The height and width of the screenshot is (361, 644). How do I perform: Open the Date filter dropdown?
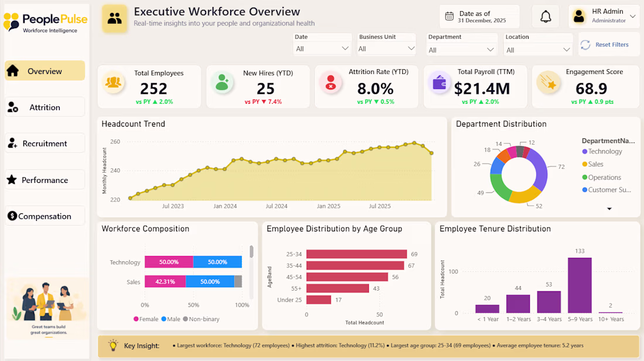(322, 49)
